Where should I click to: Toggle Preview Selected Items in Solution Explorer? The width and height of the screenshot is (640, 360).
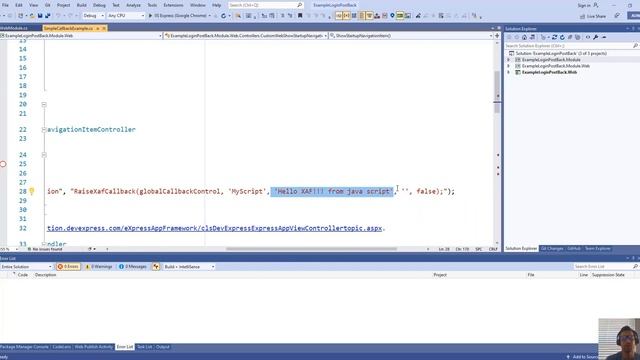(604, 37)
